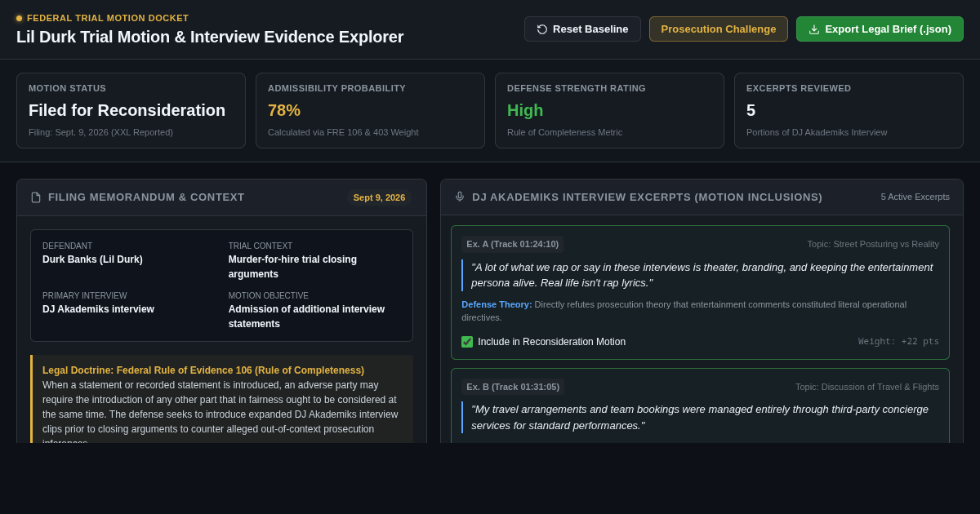
Task: Select the Ex. A (Track 01:24:10) label
Action: point(513,244)
